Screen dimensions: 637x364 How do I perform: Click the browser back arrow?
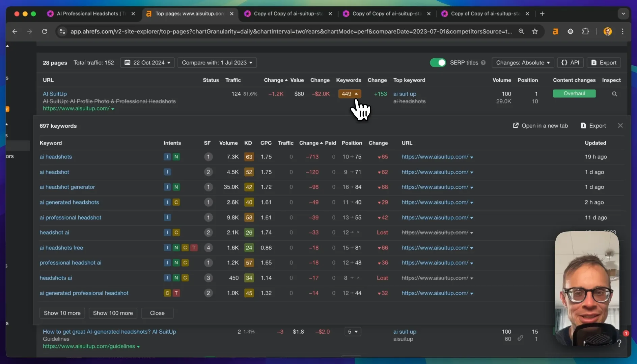click(x=15, y=31)
